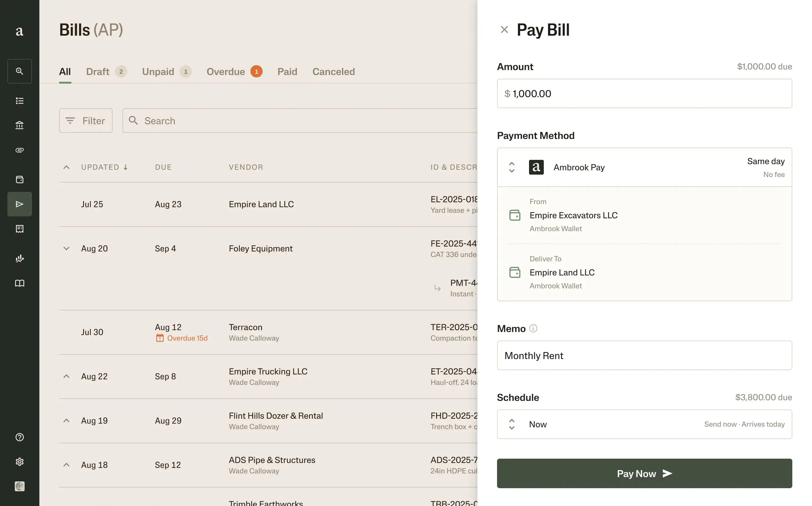
Task: Expand the Flint Hills Dozer & Rental row chevron
Action: pyautogui.click(x=66, y=421)
